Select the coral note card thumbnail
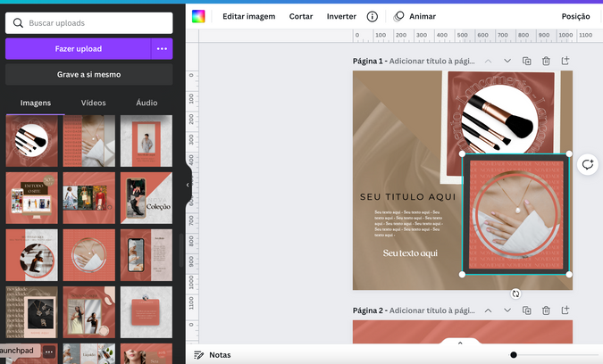The height and width of the screenshot is (364, 603). click(147, 312)
